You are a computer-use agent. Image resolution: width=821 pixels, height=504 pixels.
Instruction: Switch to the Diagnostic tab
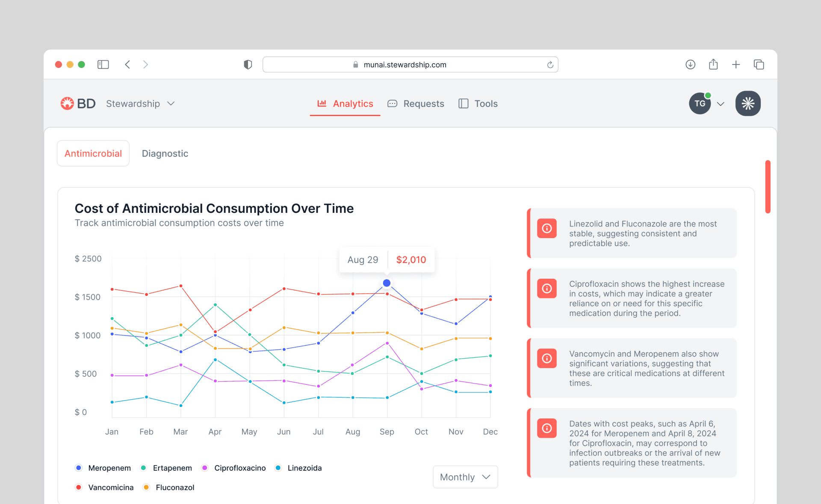click(x=165, y=153)
